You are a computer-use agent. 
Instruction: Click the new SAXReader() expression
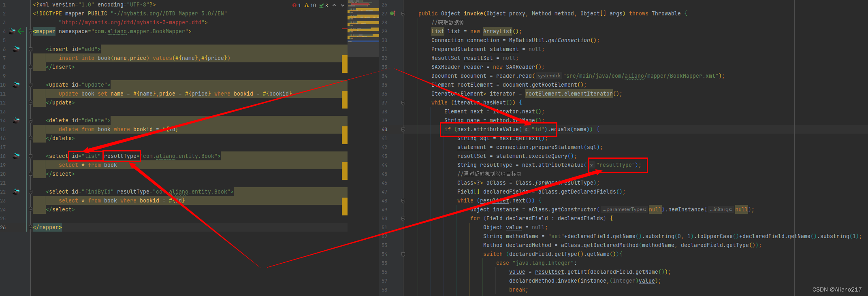(519, 67)
